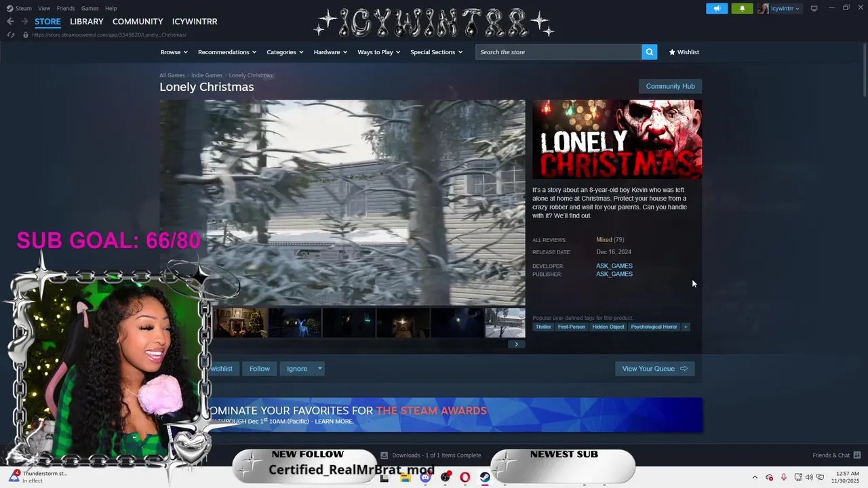The height and width of the screenshot is (488, 868).
Task: Click the Ignore button
Action: click(297, 369)
